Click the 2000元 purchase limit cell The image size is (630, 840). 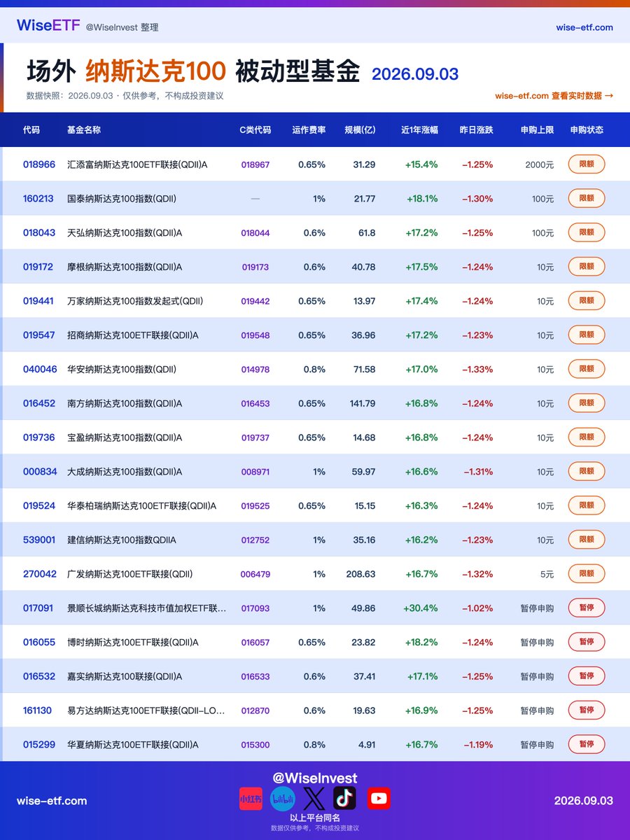click(x=540, y=164)
